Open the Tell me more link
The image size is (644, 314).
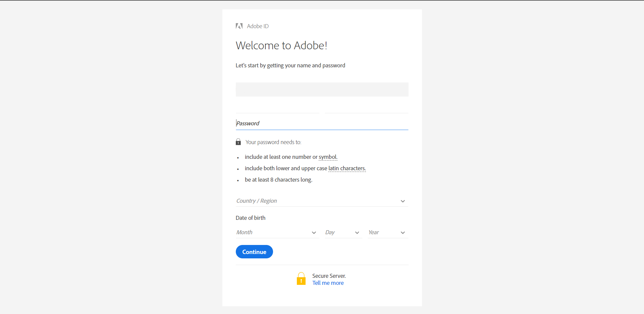point(328,283)
